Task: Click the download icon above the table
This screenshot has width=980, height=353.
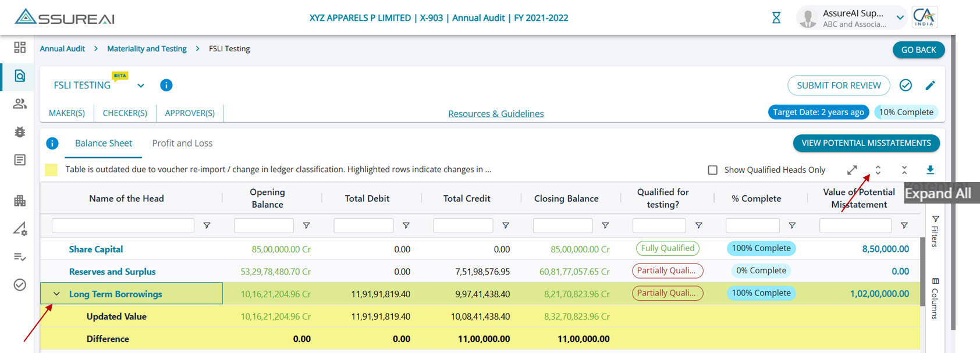Action: [930, 170]
